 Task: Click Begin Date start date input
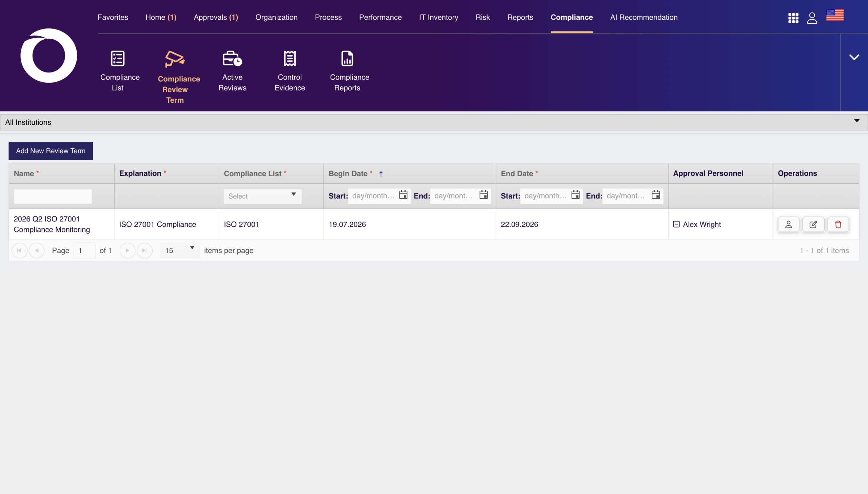(x=373, y=196)
